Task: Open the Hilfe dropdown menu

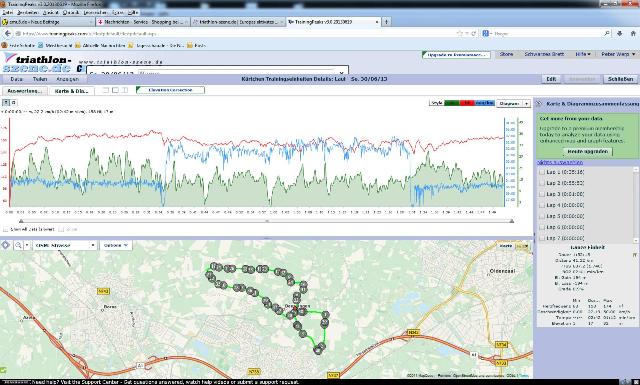Action: (x=582, y=54)
